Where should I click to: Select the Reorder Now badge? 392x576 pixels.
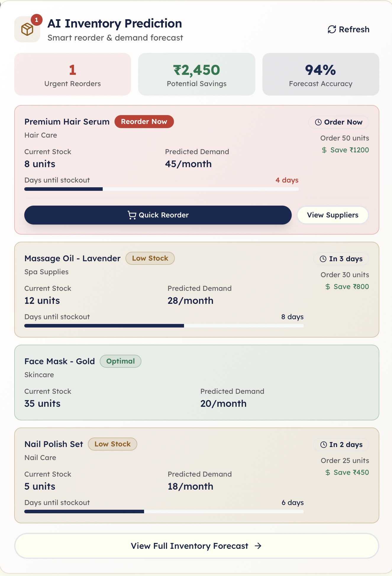(x=144, y=122)
